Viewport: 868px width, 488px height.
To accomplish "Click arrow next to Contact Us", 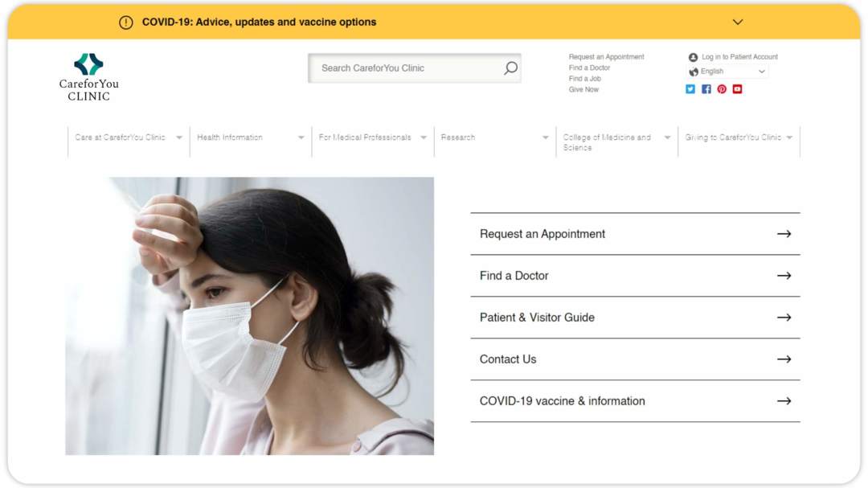I will click(x=784, y=359).
